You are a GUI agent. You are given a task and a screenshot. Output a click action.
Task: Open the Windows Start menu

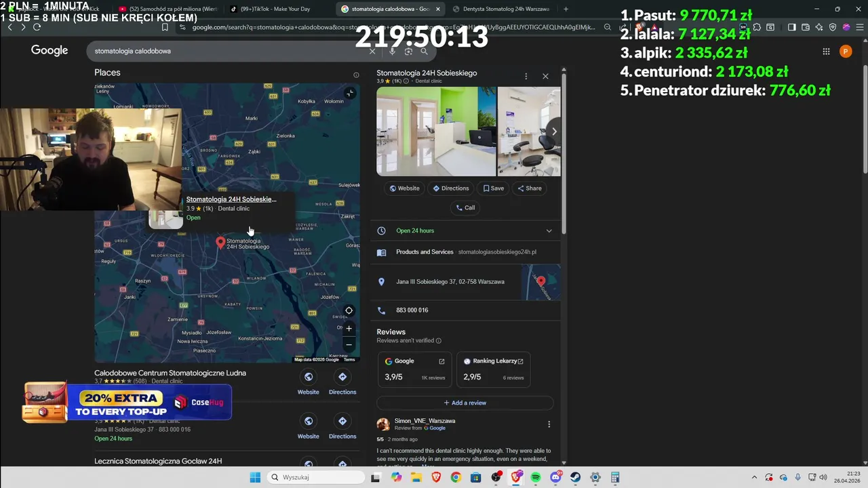pos(255,477)
